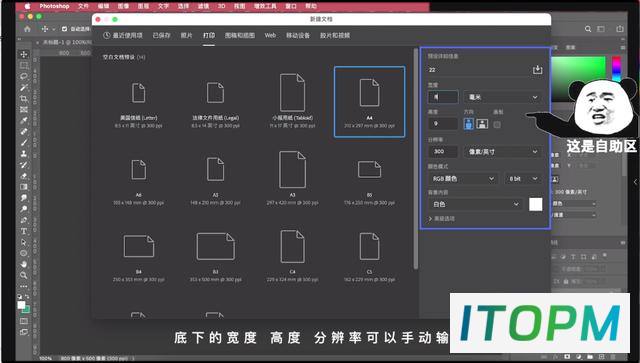Open the 3D menu in menu bar
Viewport: 640px width, 363px height.
click(221, 6)
